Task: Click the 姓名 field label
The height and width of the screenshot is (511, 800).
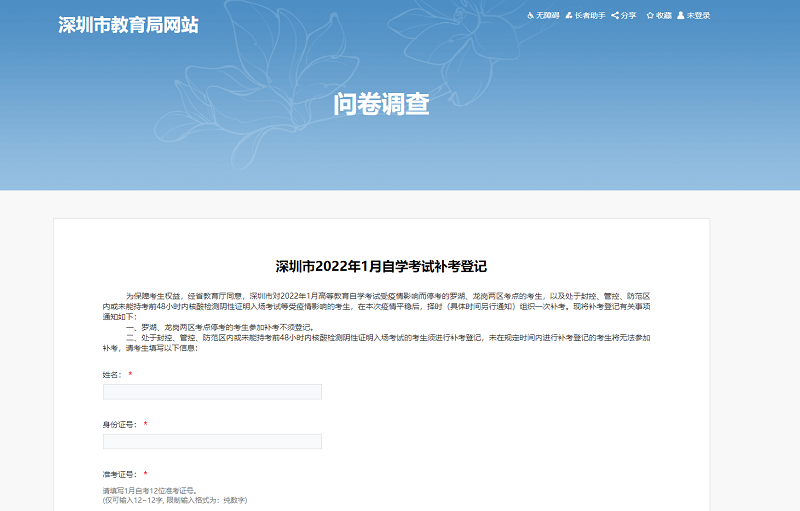Action: click(112, 374)
